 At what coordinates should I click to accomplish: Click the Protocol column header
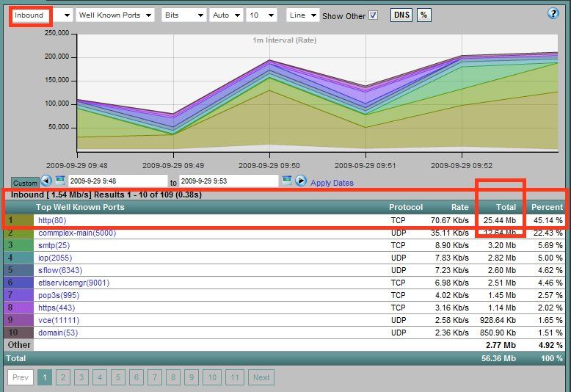pyautogui.click(x=406, y=207)
